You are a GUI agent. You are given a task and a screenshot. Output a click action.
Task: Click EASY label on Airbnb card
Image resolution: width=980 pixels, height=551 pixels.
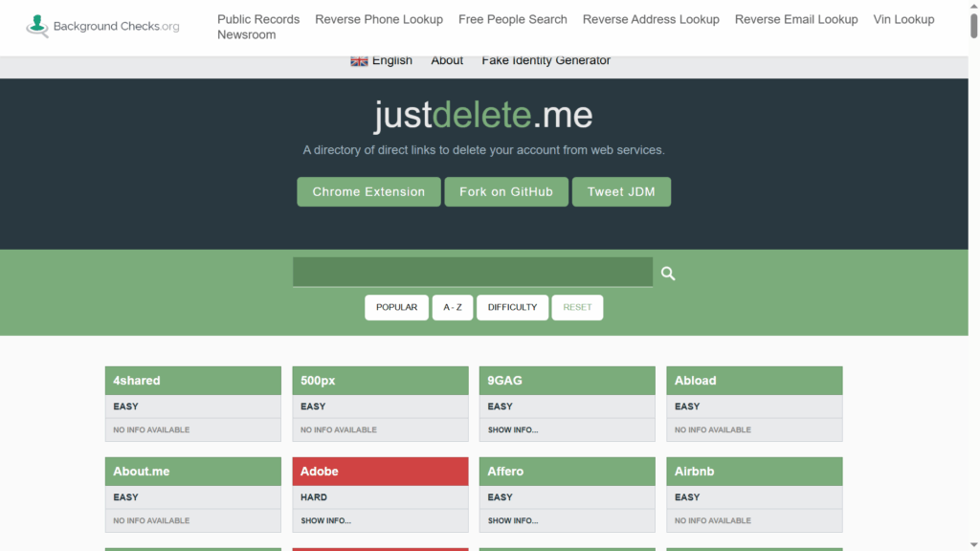coord(687,497)
